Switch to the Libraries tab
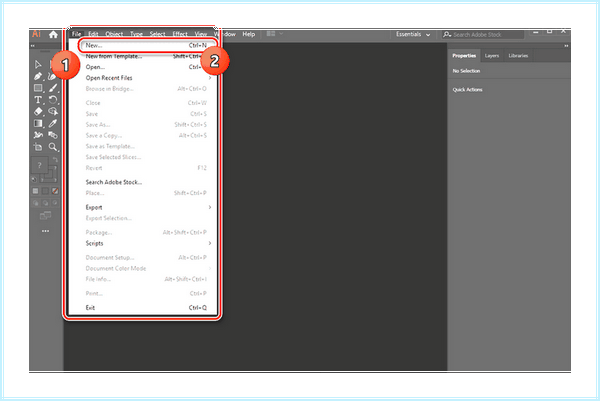Viewport: 600px width, 401px height. [518, 55]
